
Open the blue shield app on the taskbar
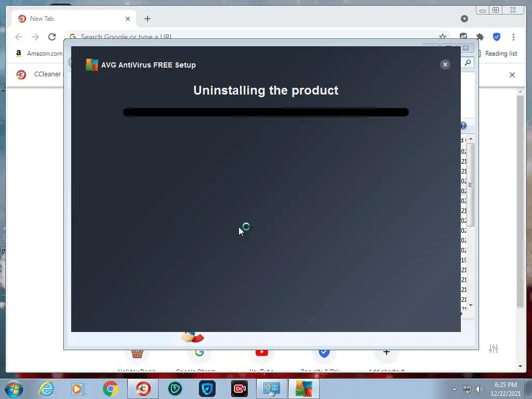207,389
